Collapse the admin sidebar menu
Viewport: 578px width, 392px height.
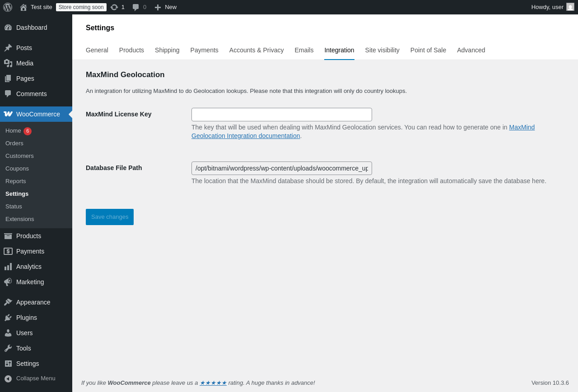(30, 378)
